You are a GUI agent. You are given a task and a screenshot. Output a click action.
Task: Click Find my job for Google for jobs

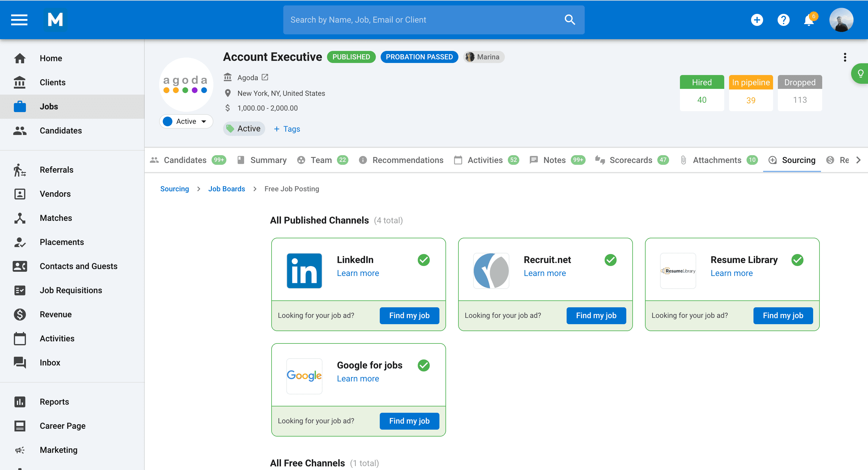coord(409,421)
